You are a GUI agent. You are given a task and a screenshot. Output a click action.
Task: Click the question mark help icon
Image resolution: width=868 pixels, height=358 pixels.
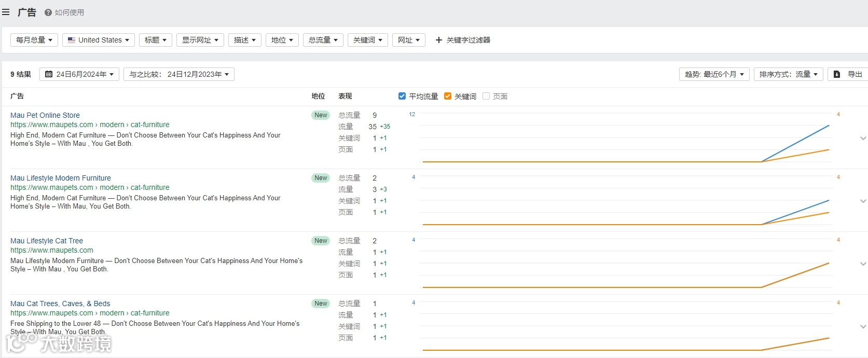48,12
